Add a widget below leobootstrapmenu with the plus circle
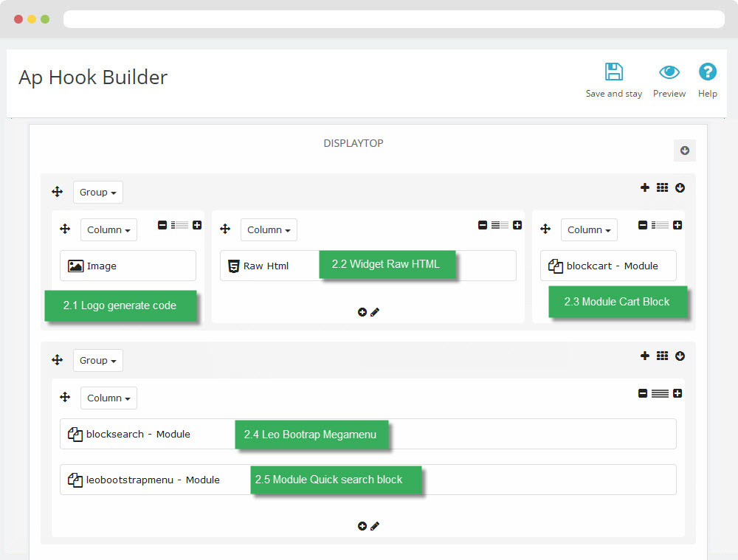 pos(362,526)
